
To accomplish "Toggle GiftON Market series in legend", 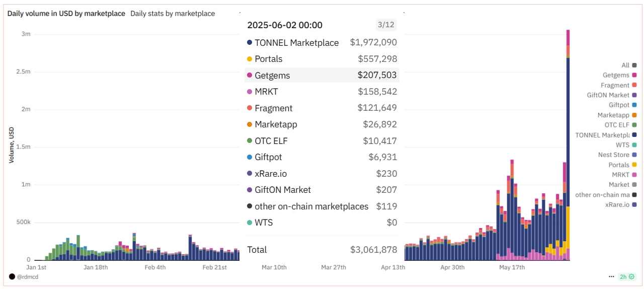I will 612,95.
